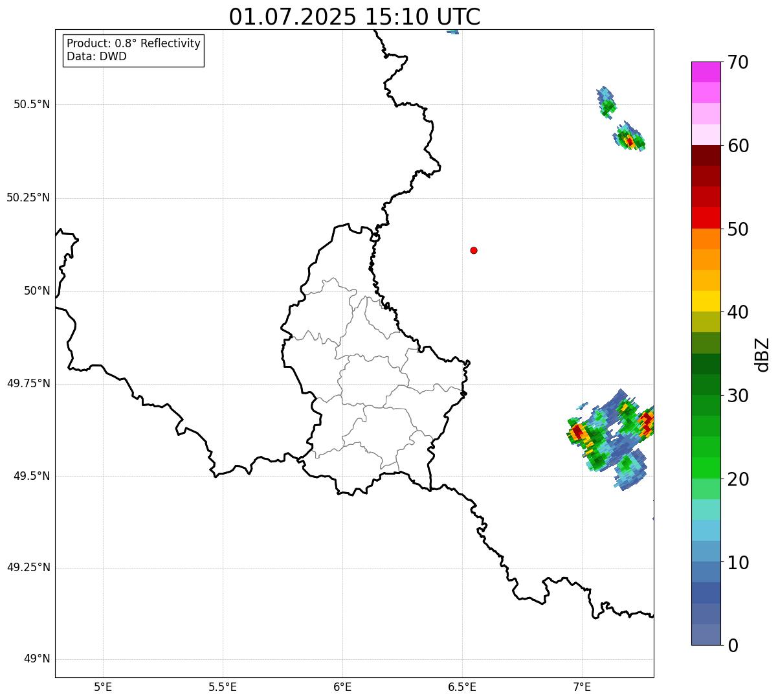Click the small radar echo near 50.5°N
778x700 pixels.
click(x=606, y=102)
